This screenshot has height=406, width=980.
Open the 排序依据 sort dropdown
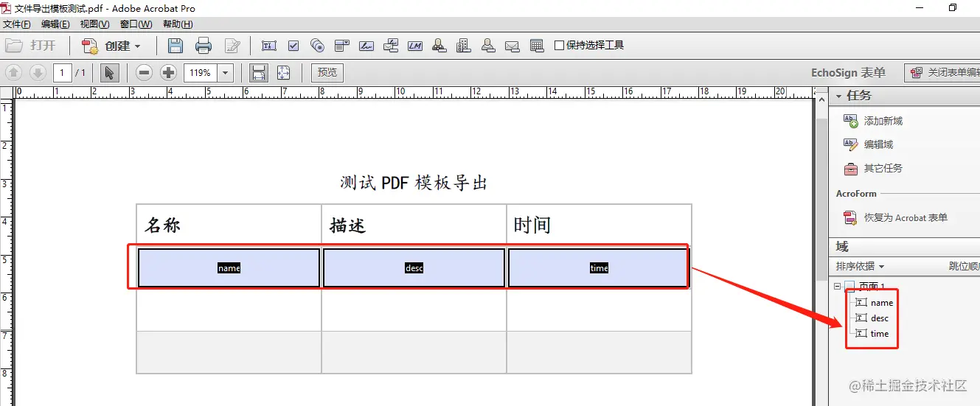(860, 266)
